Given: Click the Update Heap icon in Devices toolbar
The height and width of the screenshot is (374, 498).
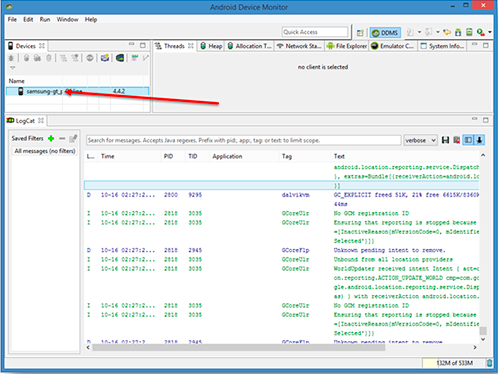Looking at the screenshot, I should click(x=26, y=58).
